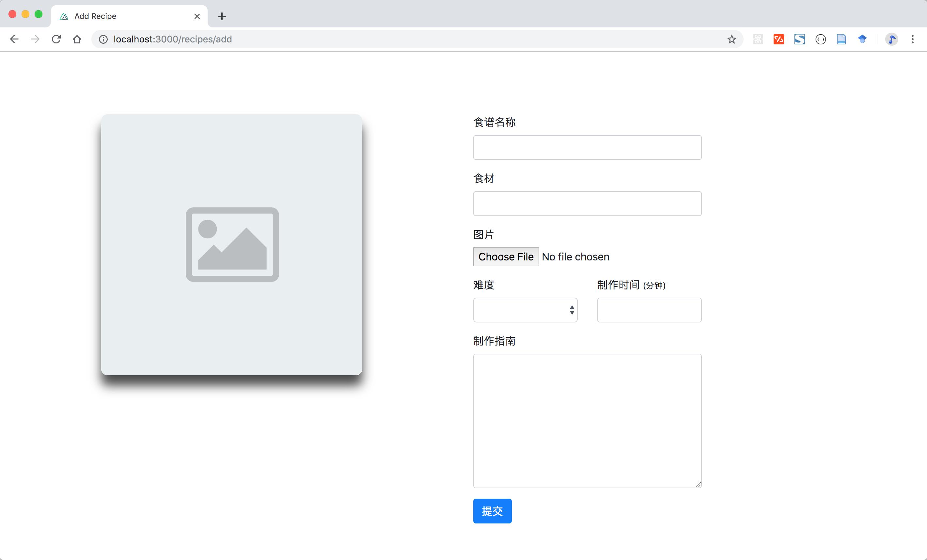Click the React DevTools extension icon
This screenshot has width=927, height=560.
pos(758,39)
